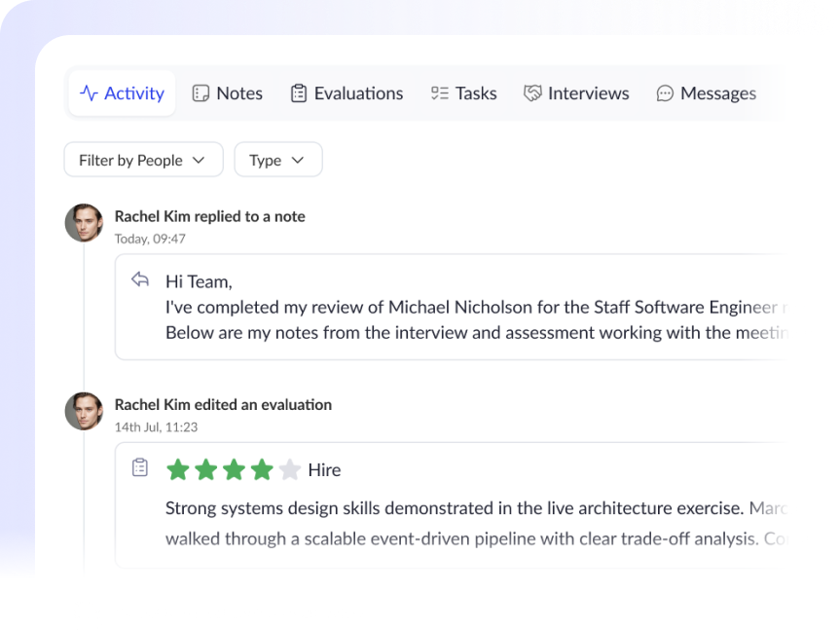Go to the Messages tab
The image size is (840, 630).
click(x=706, y=93)
